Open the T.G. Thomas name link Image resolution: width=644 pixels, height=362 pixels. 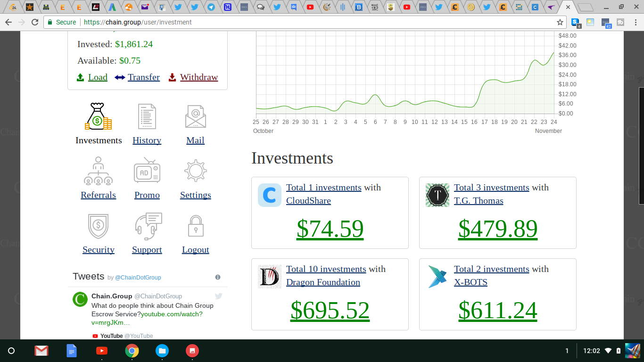(x=479, y=201)
